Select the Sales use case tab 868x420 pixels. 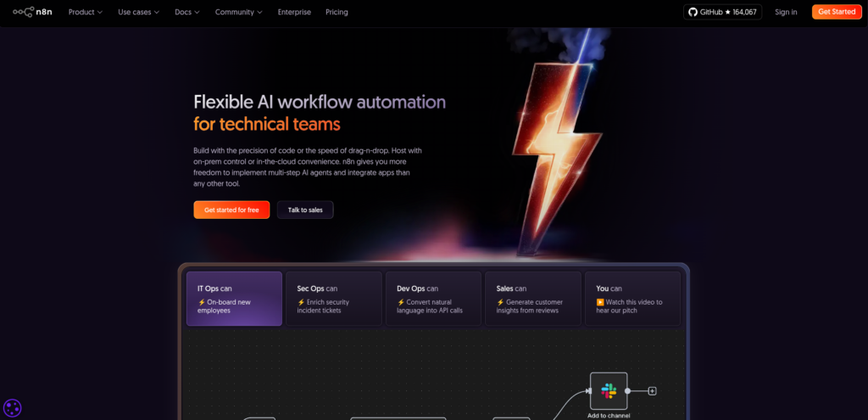[x=532, y=299]
